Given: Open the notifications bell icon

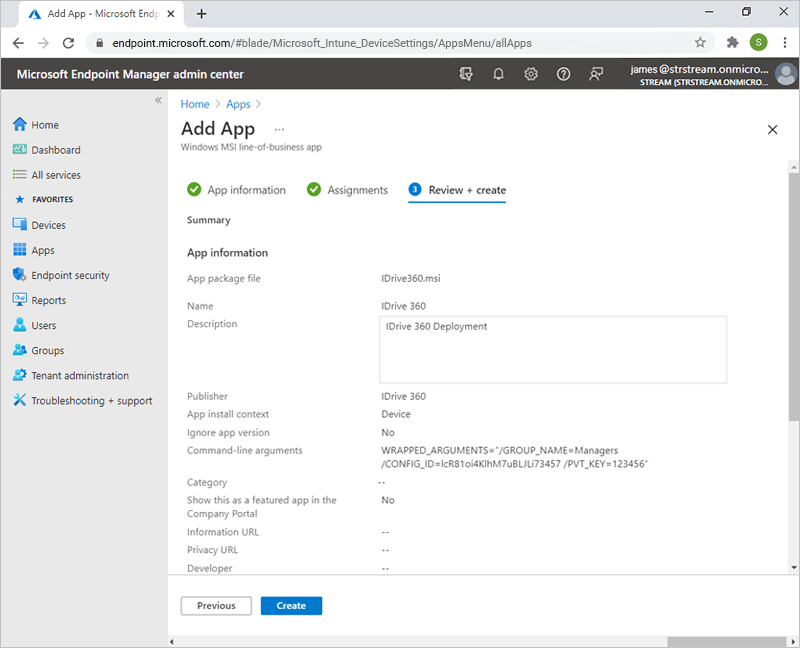Looking at the screenshot, I should (498, 74).
